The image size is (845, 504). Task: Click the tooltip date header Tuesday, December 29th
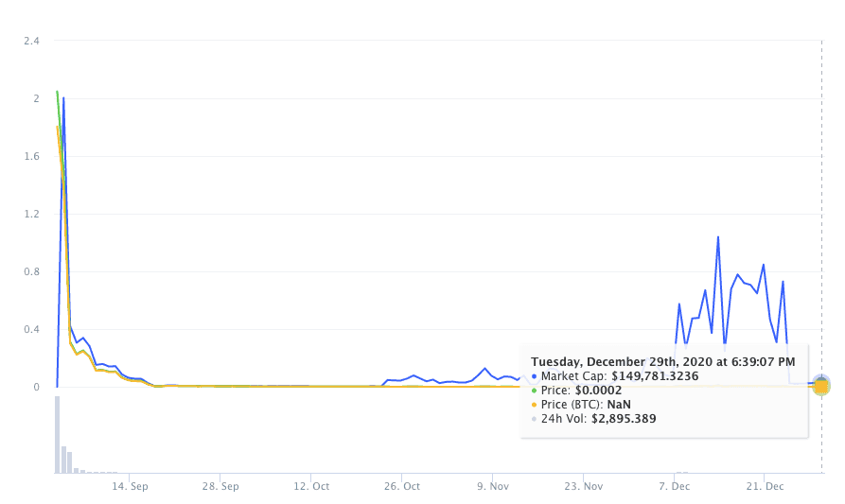662,361
